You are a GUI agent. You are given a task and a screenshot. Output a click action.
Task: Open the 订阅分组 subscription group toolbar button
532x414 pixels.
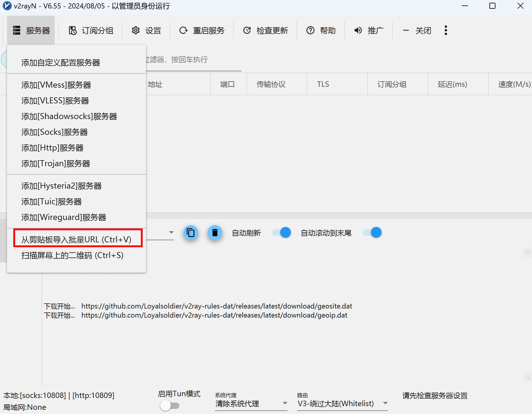[x=91, y=31]
